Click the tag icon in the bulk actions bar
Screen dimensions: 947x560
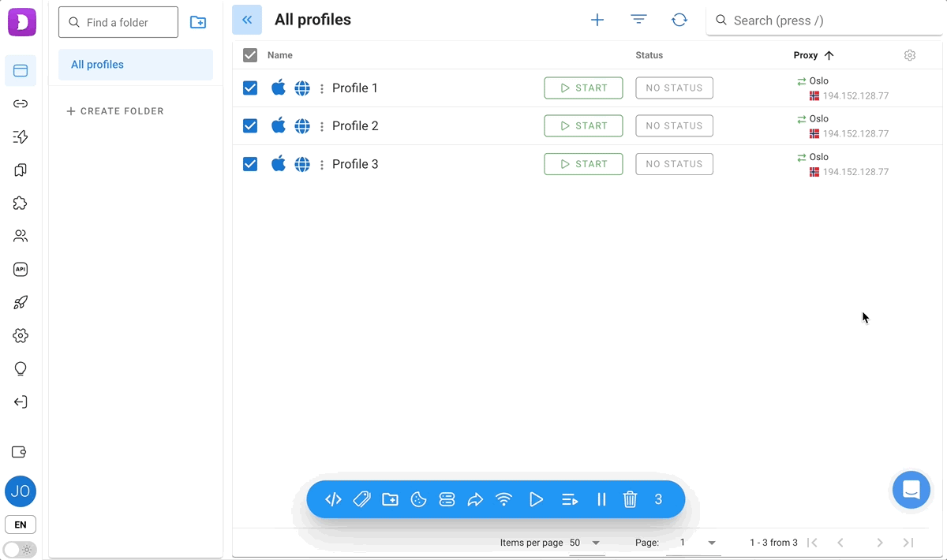click(x=361, y=499)
